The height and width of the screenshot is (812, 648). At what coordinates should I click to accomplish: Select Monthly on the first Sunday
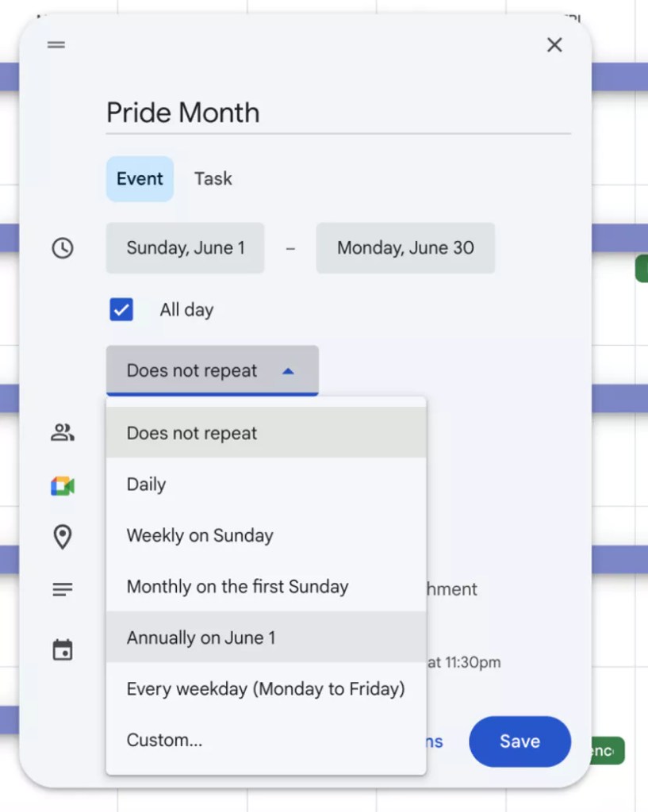237,587
